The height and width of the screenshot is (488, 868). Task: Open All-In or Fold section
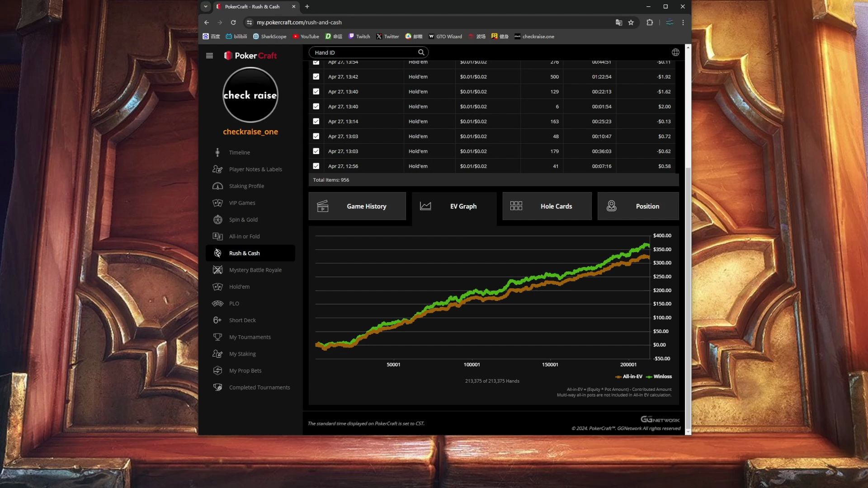click(x=244, y=236)
